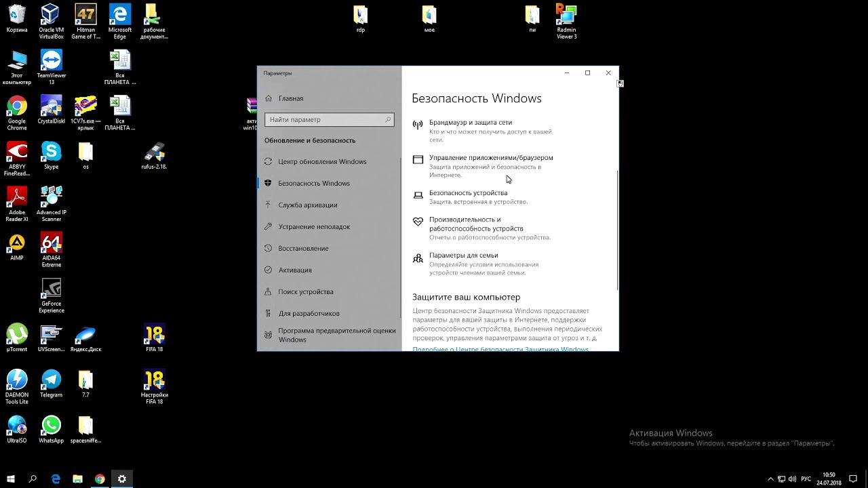Select the GeForce Experience desktop icon
Image resolution: width=868 pixels, height=488 pixels.
[x=52, y=296]
